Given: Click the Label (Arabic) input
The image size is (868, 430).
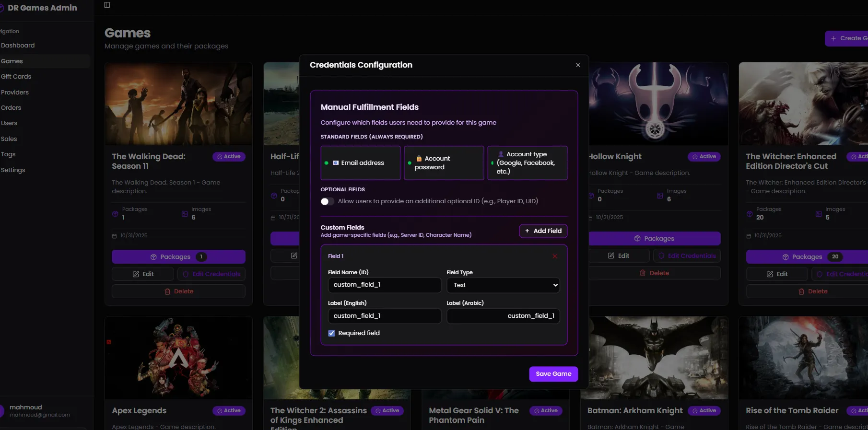Looking at the screenshot, I should (503, 316).
